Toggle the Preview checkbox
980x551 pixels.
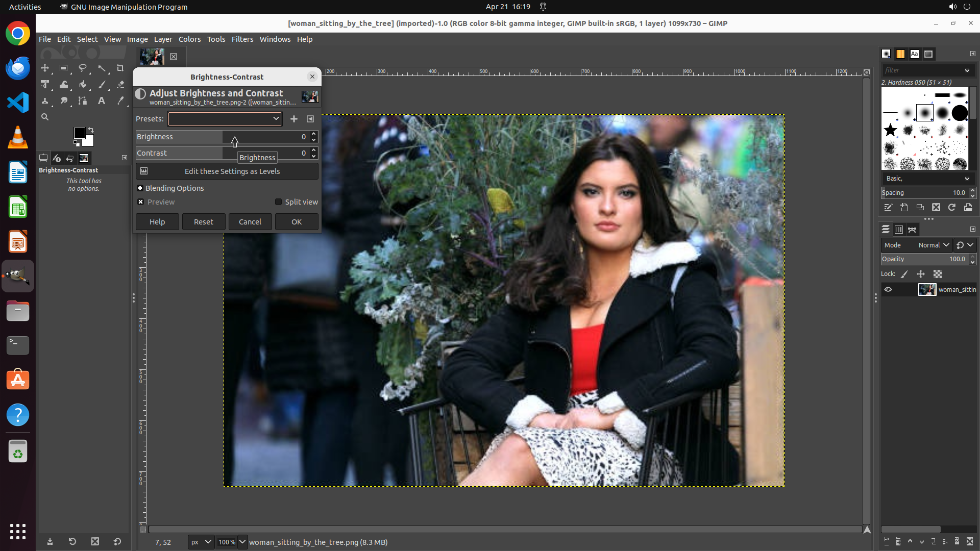pyautogui.click(x=141, y=202)
